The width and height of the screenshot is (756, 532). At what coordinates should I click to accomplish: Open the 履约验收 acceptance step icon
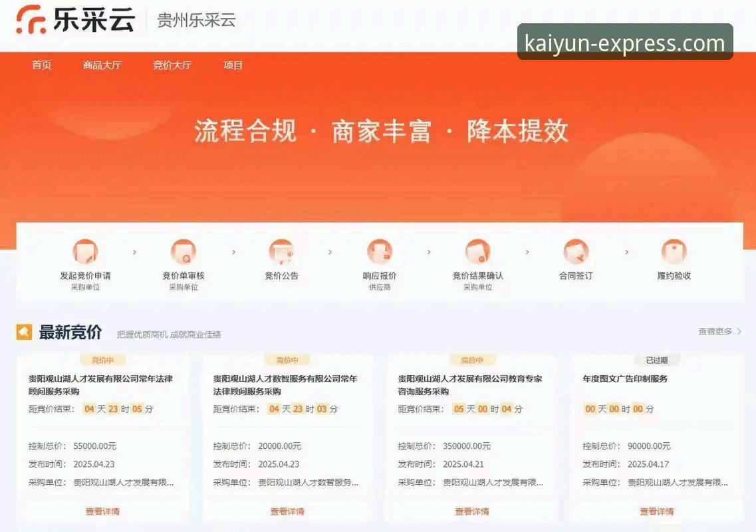click(x=674, y=253)
